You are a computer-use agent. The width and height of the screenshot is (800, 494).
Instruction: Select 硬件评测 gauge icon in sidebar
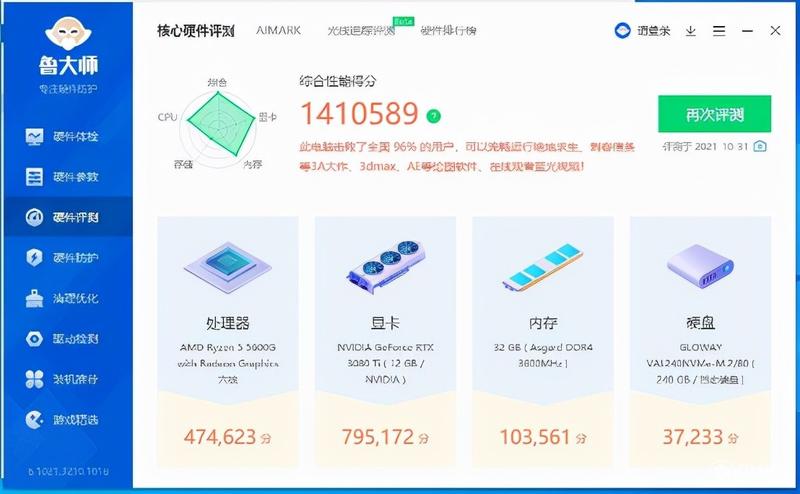(34, 217)
